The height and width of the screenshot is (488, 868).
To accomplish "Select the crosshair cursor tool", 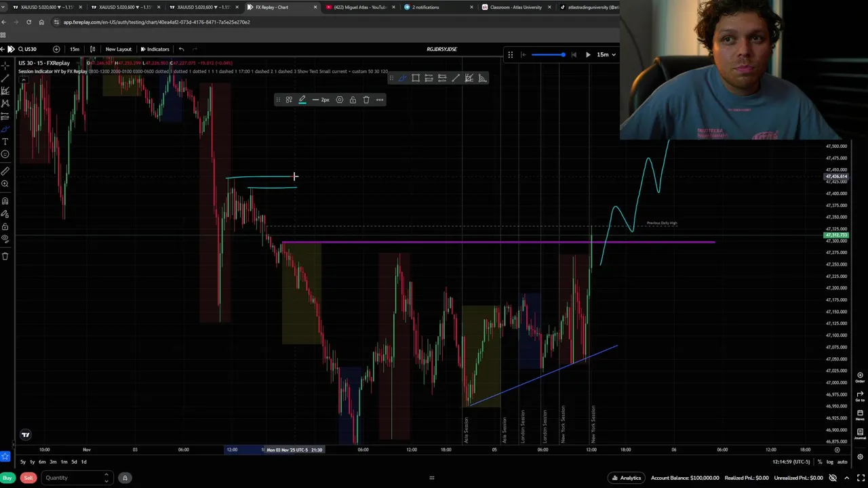I will [5, 65].
